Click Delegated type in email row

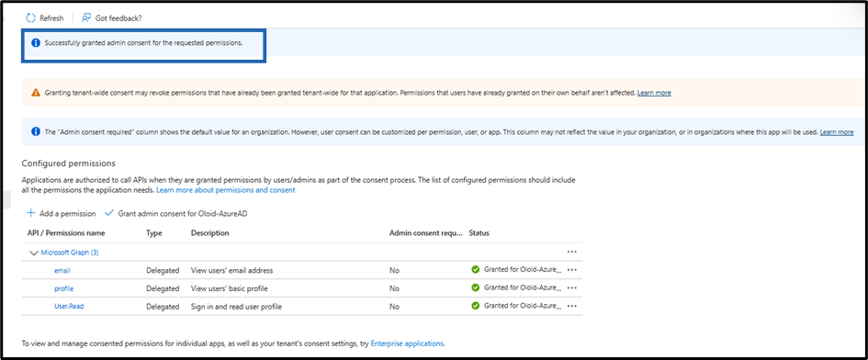(163, 271)
